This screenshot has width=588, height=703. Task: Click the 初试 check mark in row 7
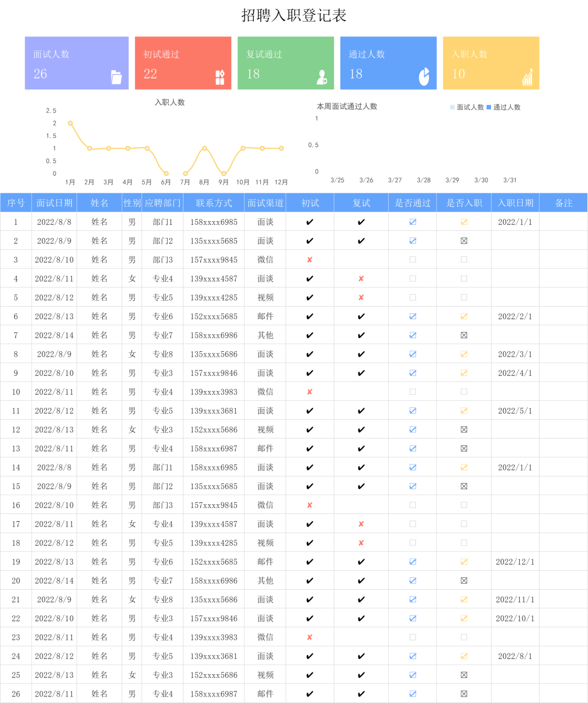310,335
